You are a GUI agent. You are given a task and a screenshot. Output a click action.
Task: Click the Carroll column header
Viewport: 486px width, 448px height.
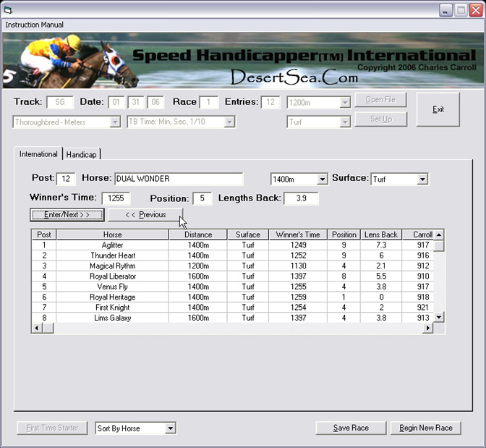(x=418, y=235)
